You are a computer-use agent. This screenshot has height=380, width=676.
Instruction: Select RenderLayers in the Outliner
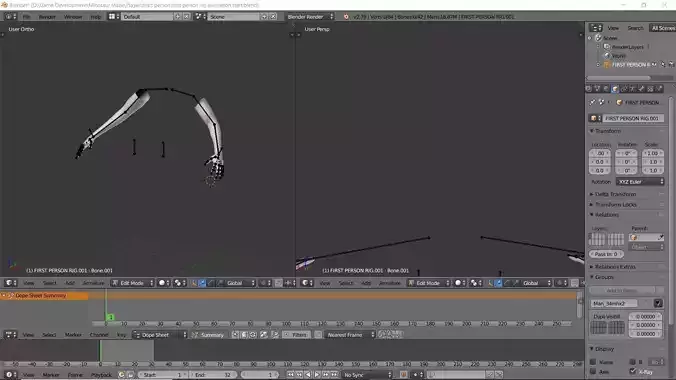click(x=627, y=47)
